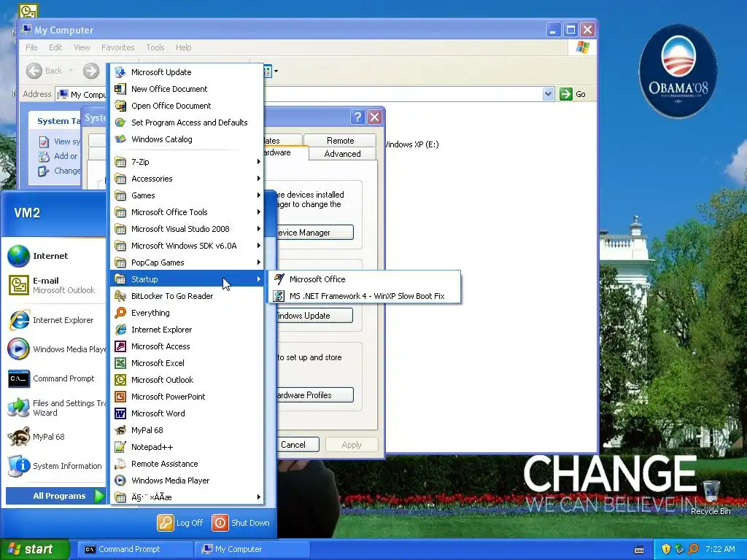Viewport: 747px width, 560px height.
Task: Switch to the Advanced tab
Action: pyautogui.click(x=342, y=154)
